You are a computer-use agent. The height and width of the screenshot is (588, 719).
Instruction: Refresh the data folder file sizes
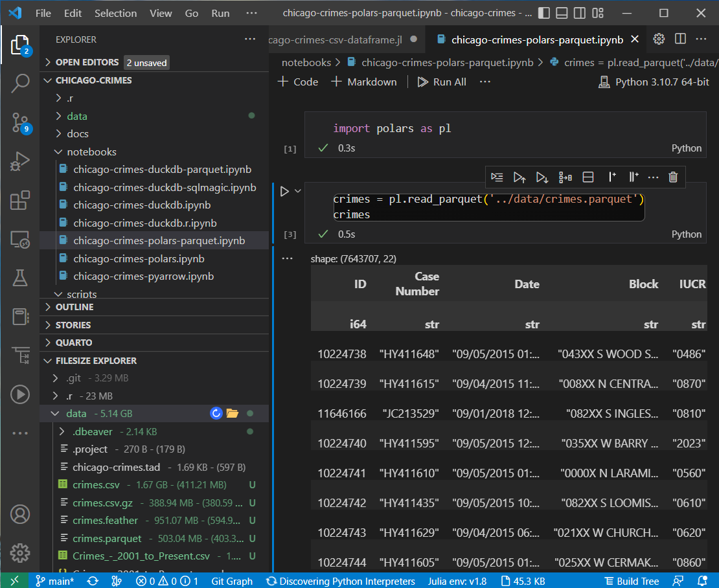[216, 414]
